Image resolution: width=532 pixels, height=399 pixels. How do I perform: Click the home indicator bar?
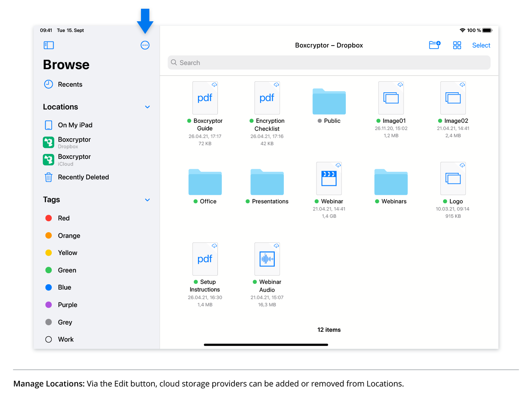pyautogui.click(x=266, y=345)
